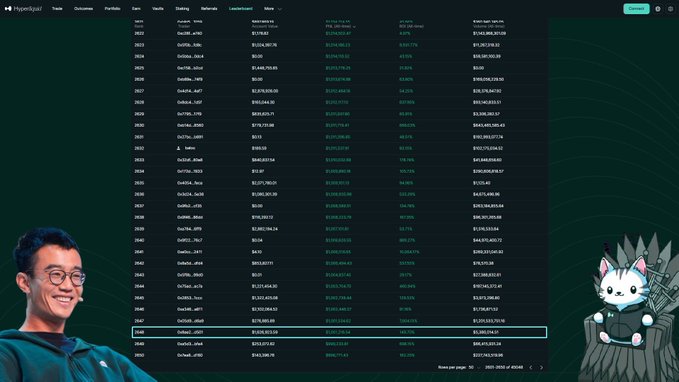The width and height of the screenshot is (679, 382).
Task: Click the account value in rank 2648 row
Action: tap(265, 332)
